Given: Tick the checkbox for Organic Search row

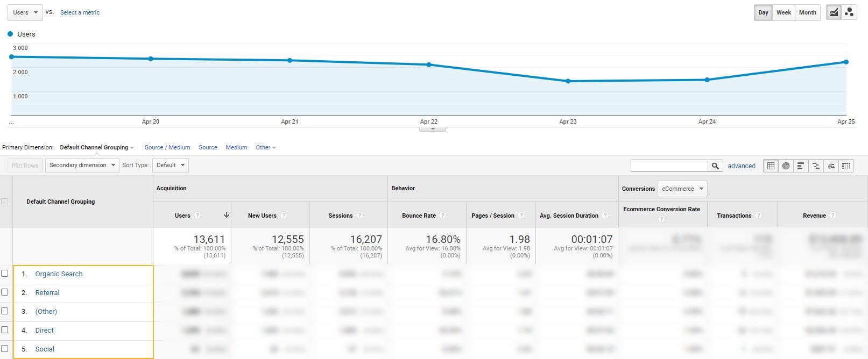Looking at the screenshot, I should click(x=5, y=274).
